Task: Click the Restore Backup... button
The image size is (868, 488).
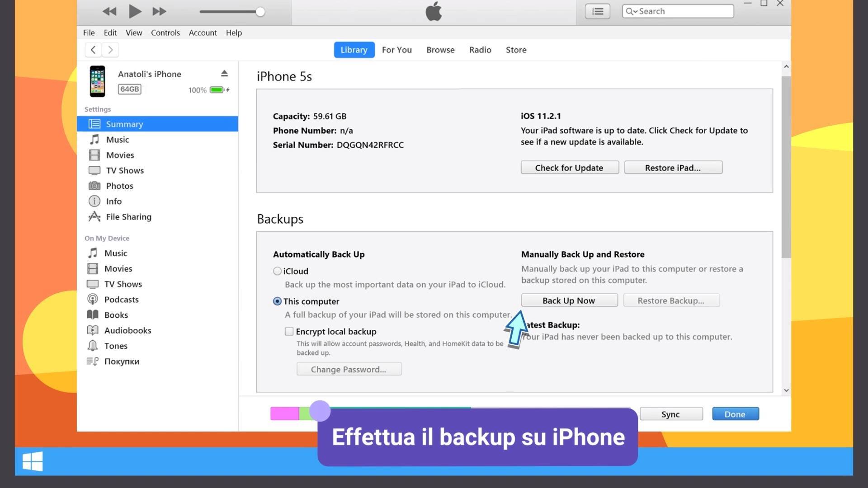Action: (x=671, y=300)
